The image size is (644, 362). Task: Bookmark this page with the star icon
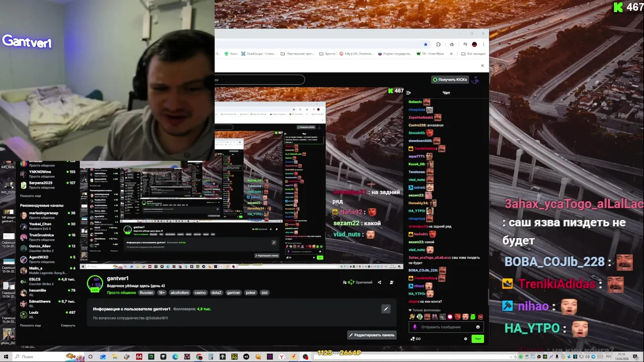[x=425, y=44]
